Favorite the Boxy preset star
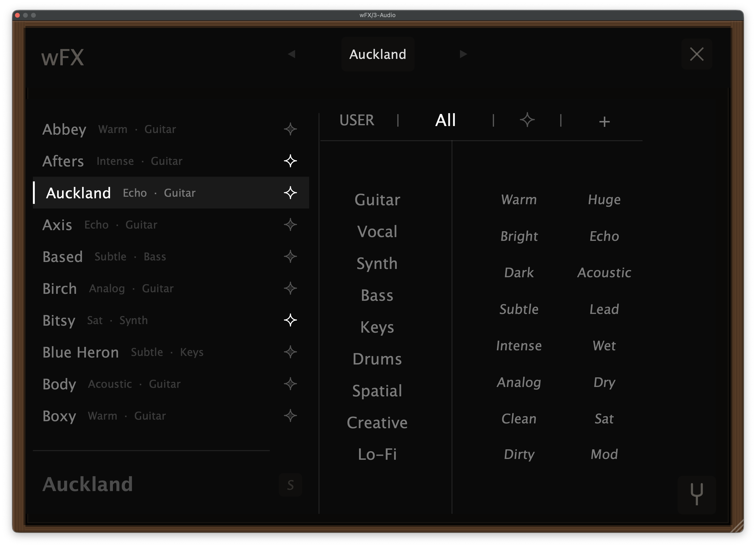The width and height of the screenshot is (756, 547). click(x=290, y=416)
